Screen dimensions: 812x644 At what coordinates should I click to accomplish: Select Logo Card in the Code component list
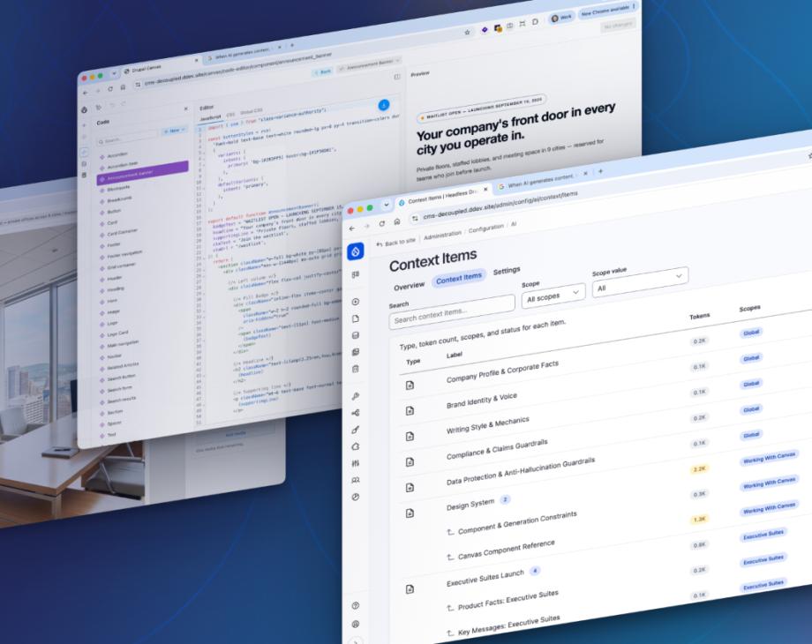(117, 333)
